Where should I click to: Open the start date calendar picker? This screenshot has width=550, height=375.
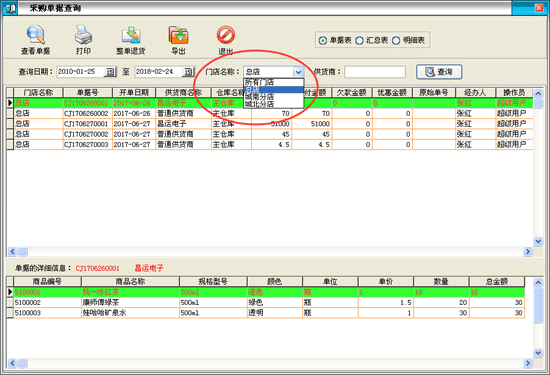click(110, 72)
